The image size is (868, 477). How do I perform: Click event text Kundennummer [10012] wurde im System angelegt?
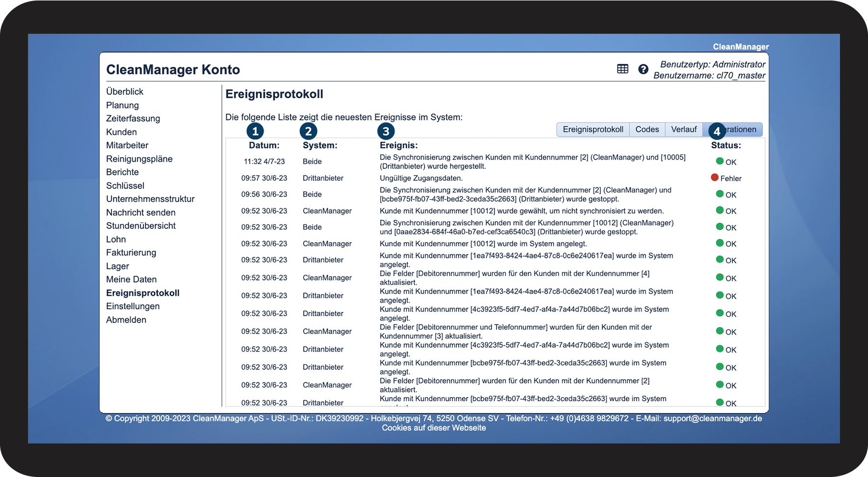(x=483, y=244)
